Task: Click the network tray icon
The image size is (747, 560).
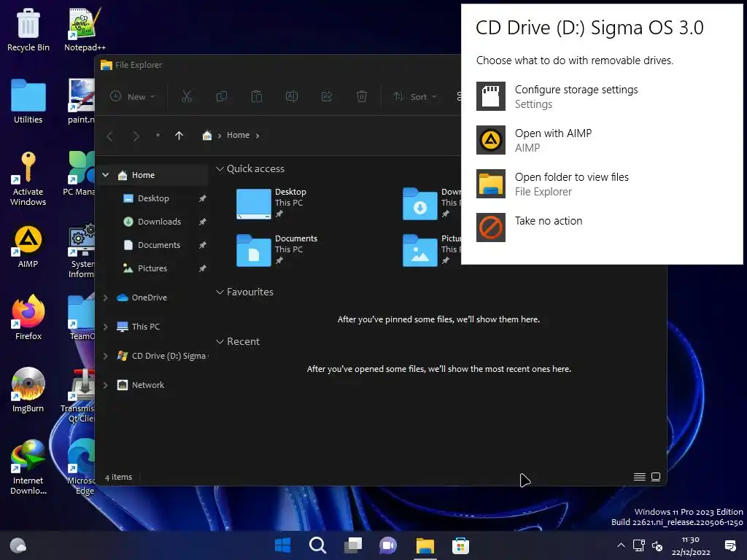Action: (639, 545)
